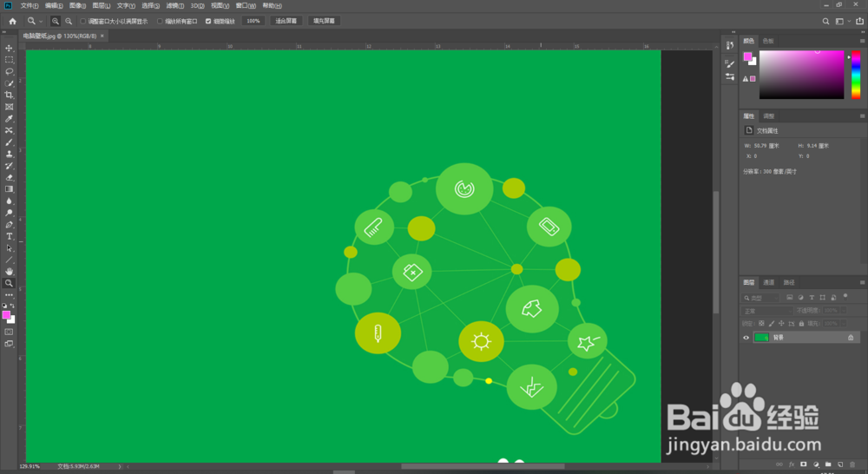
Task: Select the Spot Healing tool
Action: pyautogui.click(x=9, y=131)
